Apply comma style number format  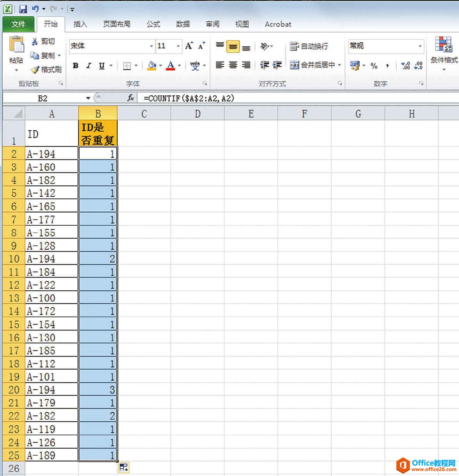(387, 66)
